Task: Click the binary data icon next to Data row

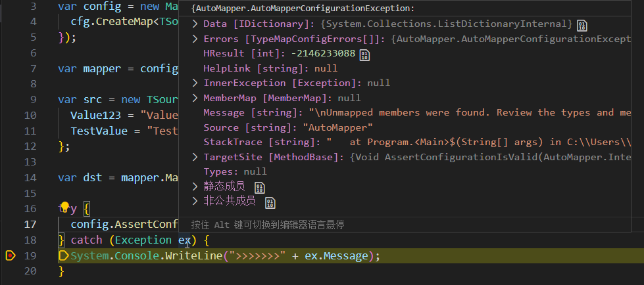Action: 582,25
